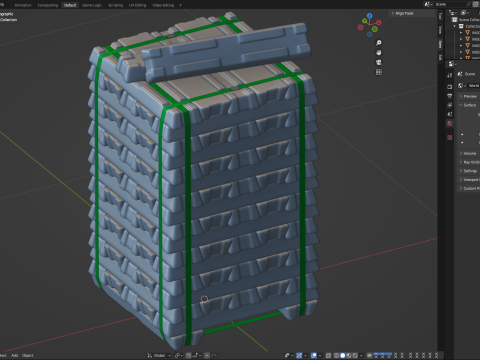Switch to the Video Editing workspace tab
The width and height of the screenshot is (480, 360).
click(x=163, y=5)
